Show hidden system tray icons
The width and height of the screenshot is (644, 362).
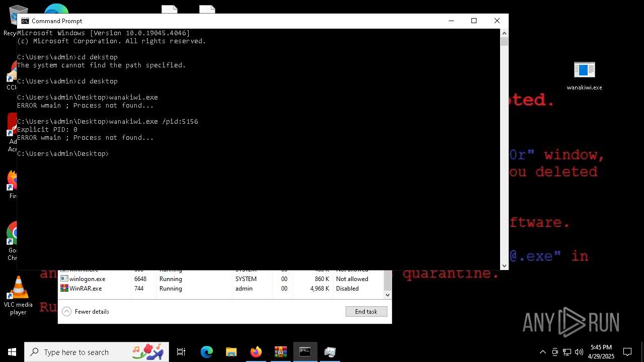coord(542,352)
